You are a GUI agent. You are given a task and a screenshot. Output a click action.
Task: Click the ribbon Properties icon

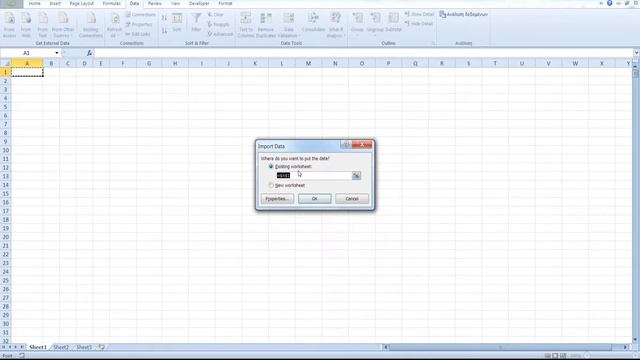pyautogui.click(x=139, y=24)
